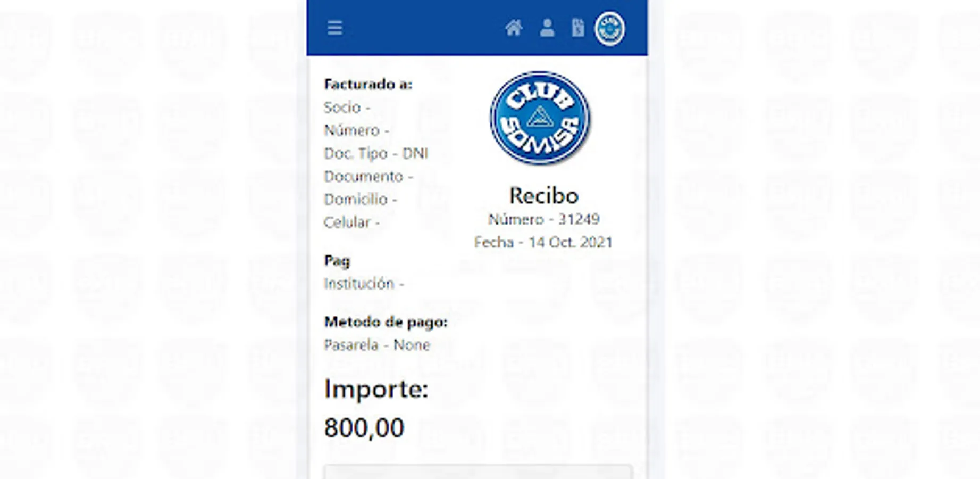Open the Pag section heading
980x479 pixels.
[x=338, y=260]
